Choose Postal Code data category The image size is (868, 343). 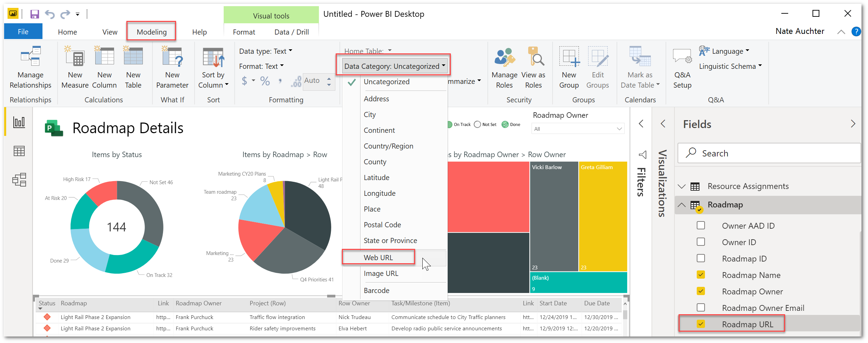tap(382, 225)
